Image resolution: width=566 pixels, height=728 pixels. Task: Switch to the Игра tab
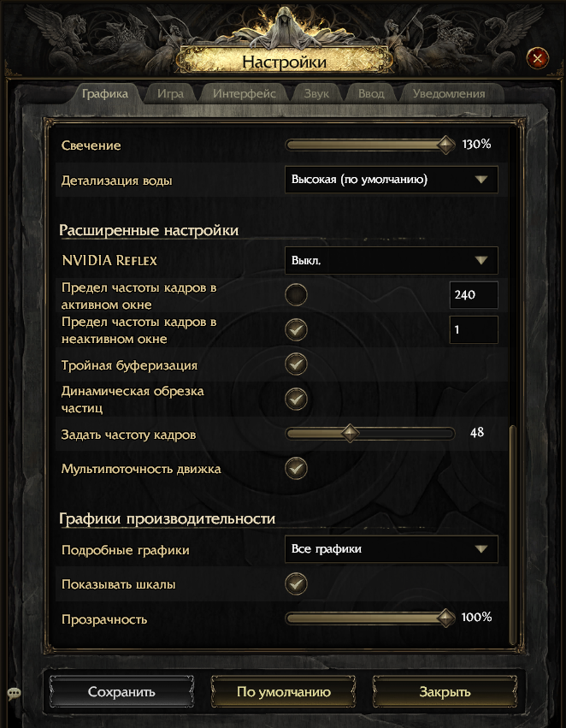(x=171, y=94)
